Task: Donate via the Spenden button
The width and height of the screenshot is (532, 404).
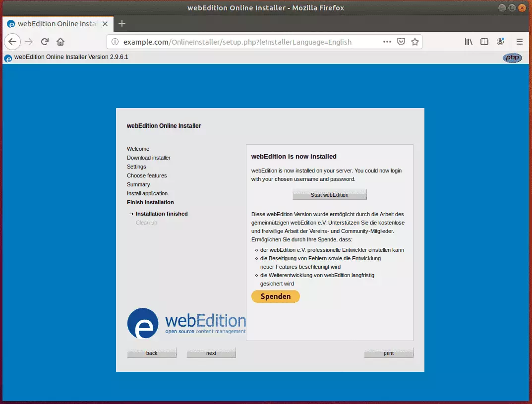Action: (x=276, y=296)
